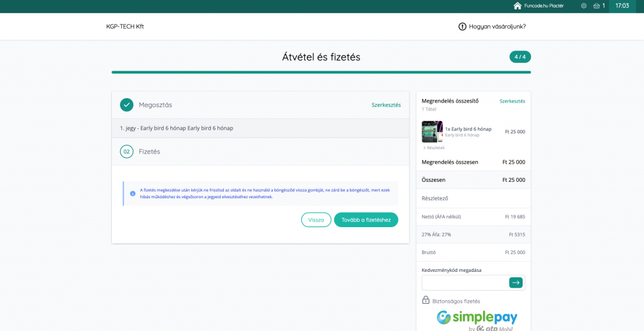Click the blue info icon in warning
The image size is (644, 331).
[x=133, y=193]
